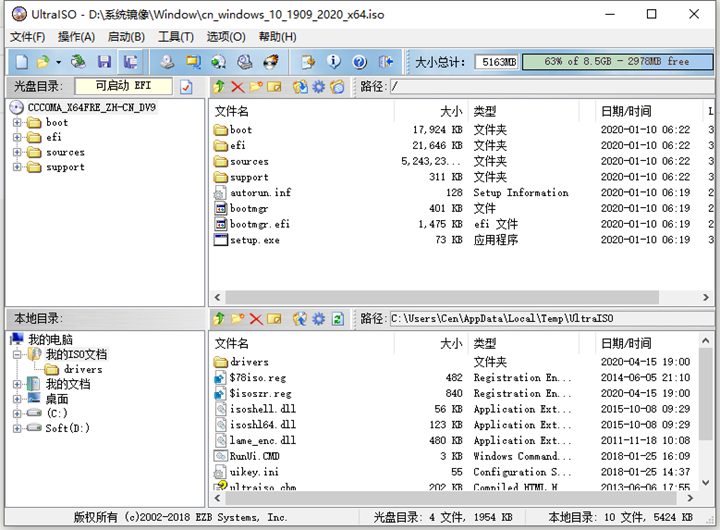Click the Save floppy disk icon
The width and height of the screenshot is (720, 530).
(x=104, y=62)
